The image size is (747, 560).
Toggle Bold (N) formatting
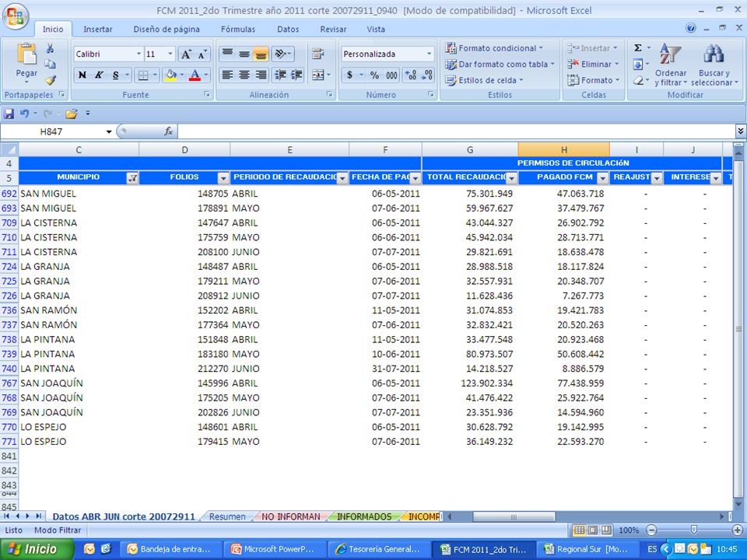point(82,75)
